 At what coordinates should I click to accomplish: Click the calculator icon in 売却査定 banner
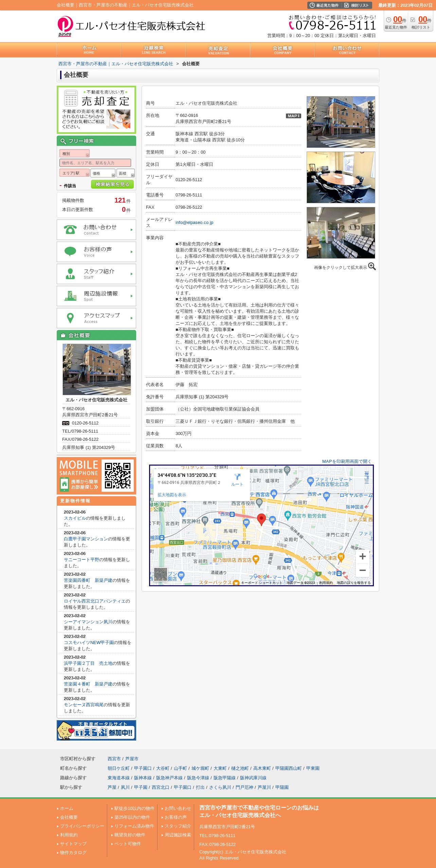(x=71, y=98)
